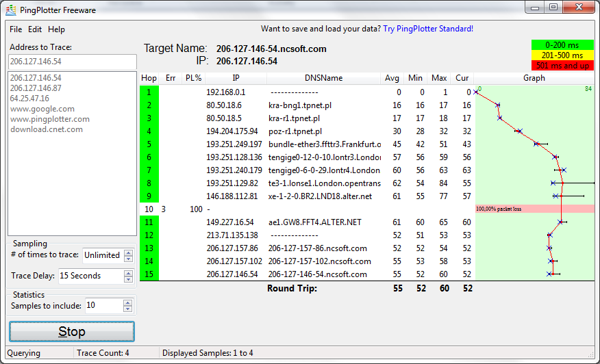Click hop 7 green number cell
This screenshot has width=600, height=364.
(149, 170)
